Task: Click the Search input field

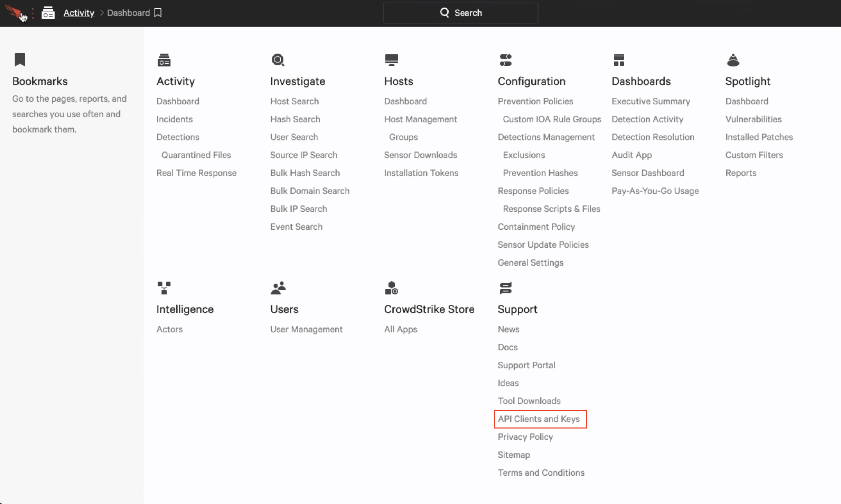Action: [460, 13]
